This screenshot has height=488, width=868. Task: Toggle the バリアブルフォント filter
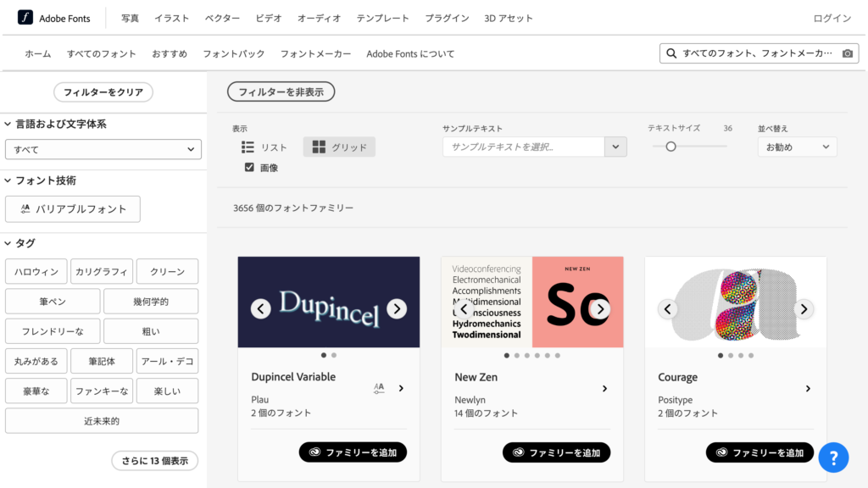click(72, 208)
